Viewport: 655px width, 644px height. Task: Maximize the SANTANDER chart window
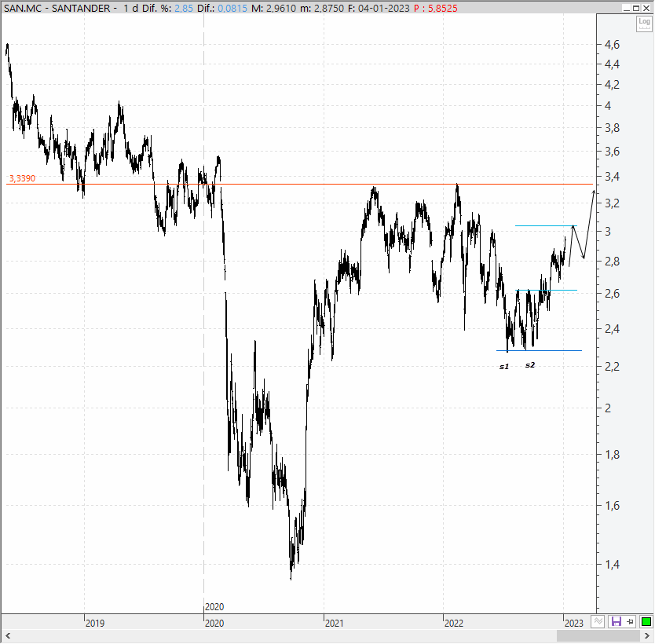tap(636, 9)
